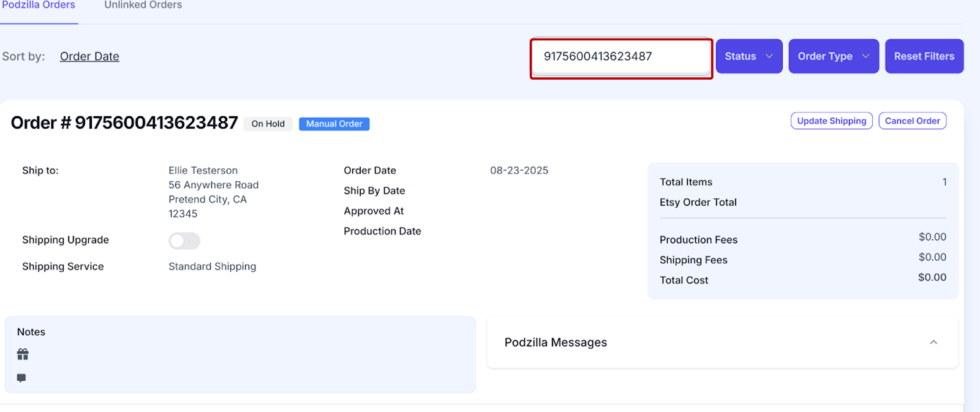Collapse the Podzilla Messages chevron
The height and width of the screenshot is (412, 980).
(933, 342)
